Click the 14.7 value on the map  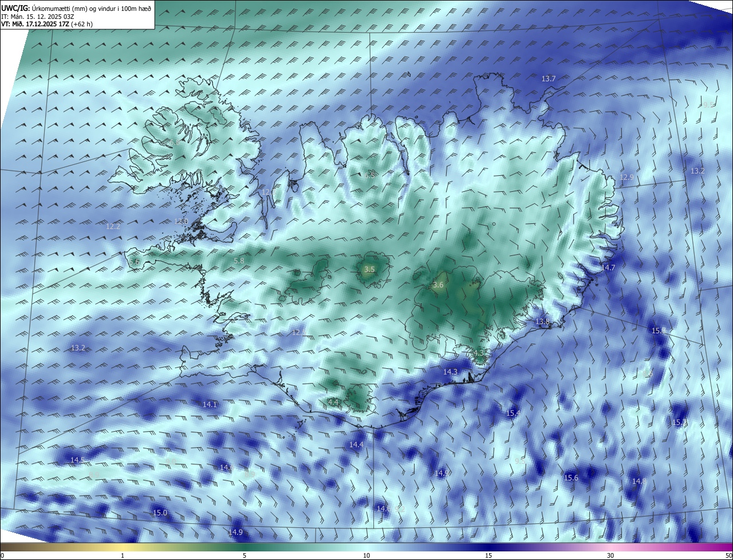(608, 268)
